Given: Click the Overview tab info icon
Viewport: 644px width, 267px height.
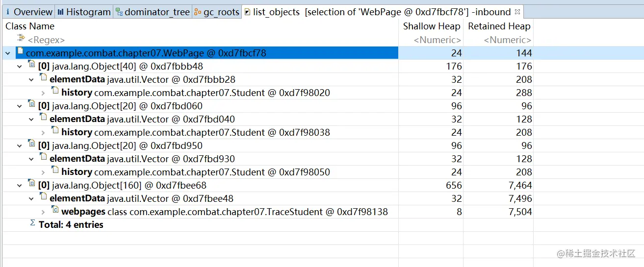Looking at the screenshot, I should pyautogui.click(x=8, y=12).
